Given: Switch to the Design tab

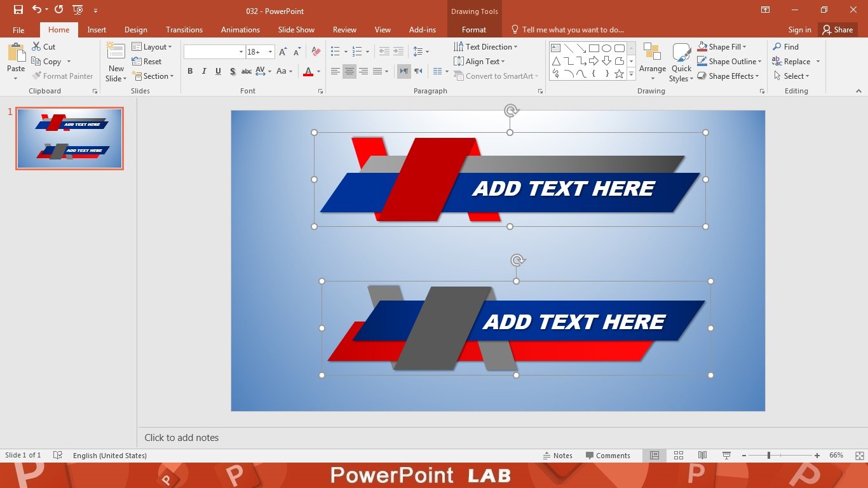Looking at the screenshot, I should (x=135, y=30).
